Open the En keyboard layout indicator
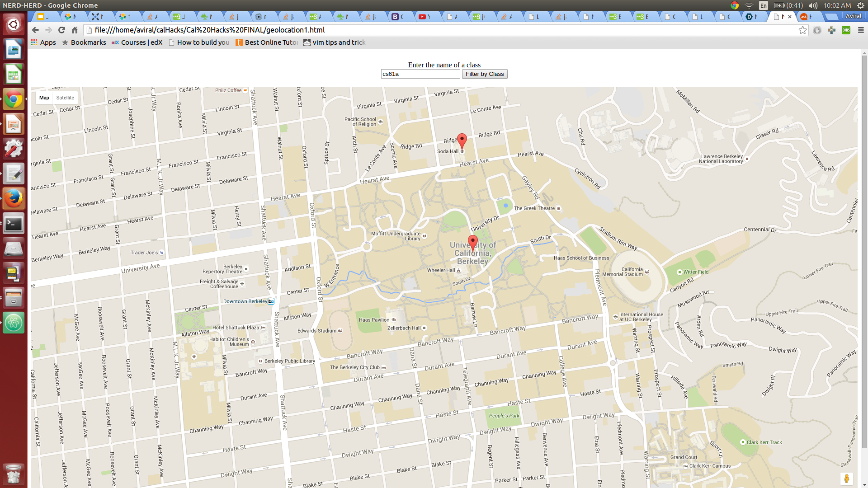Viewport: 868px width, 488px height. (x=763, y=5)
